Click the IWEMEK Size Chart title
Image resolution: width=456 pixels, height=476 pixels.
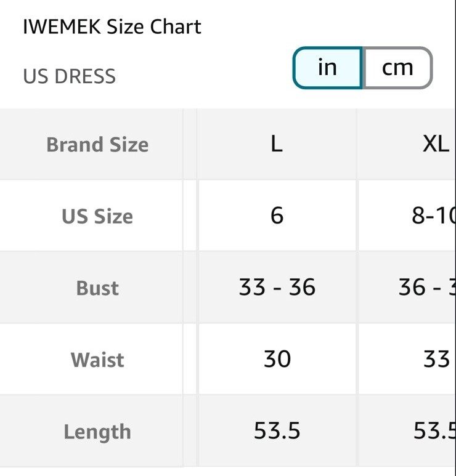click(112, 26)
